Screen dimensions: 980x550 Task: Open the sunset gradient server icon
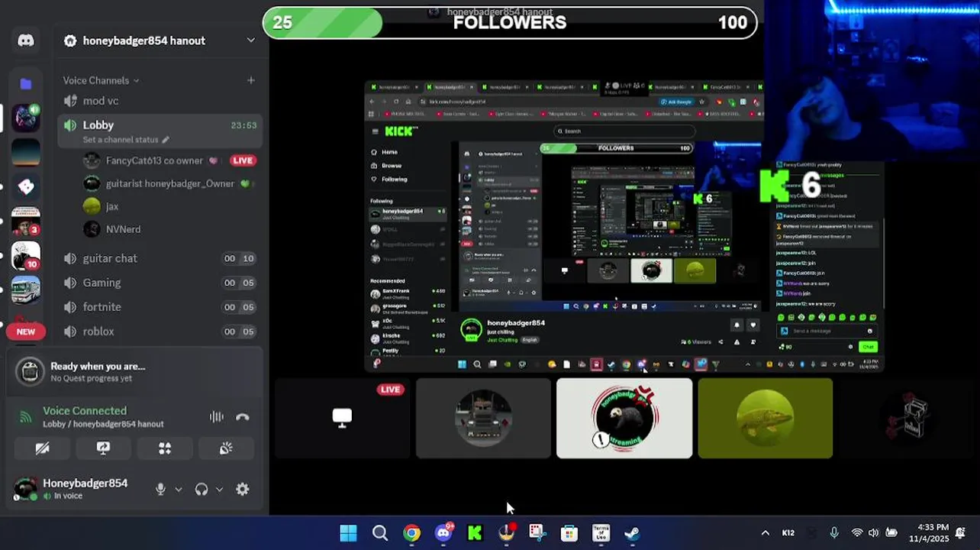click(26, 152)
